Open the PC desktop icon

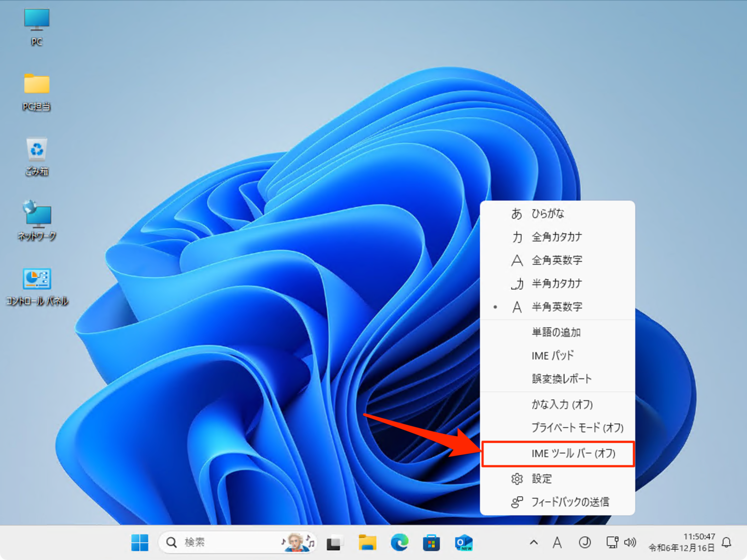[x=36, y=27]
